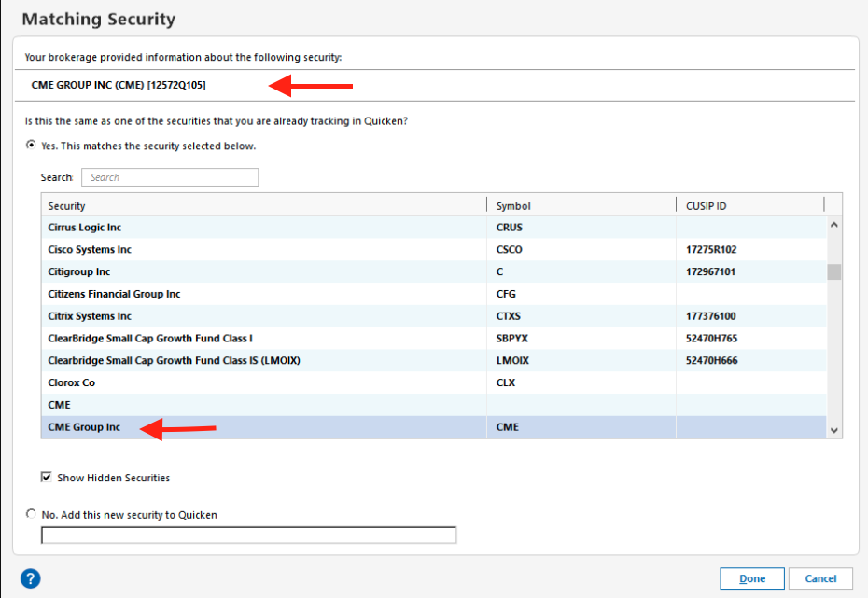Screen dimensions: 868x598
Task: Click the scroll down arrow of the list
Action: pyautogui.click(x=834, y=430)
